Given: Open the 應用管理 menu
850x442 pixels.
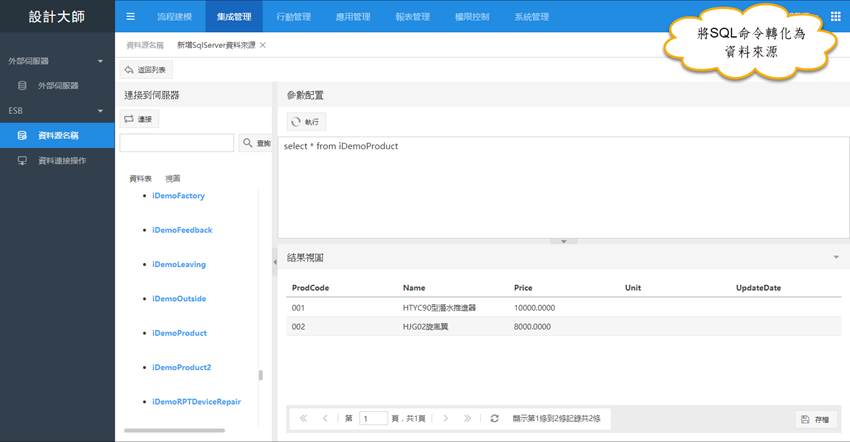Looking at the screenshot, I should [353, 16].
